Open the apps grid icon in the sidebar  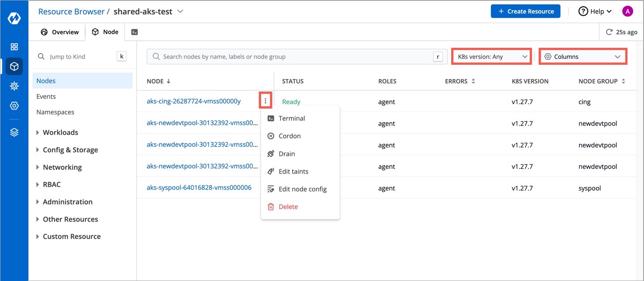[14, 46]
